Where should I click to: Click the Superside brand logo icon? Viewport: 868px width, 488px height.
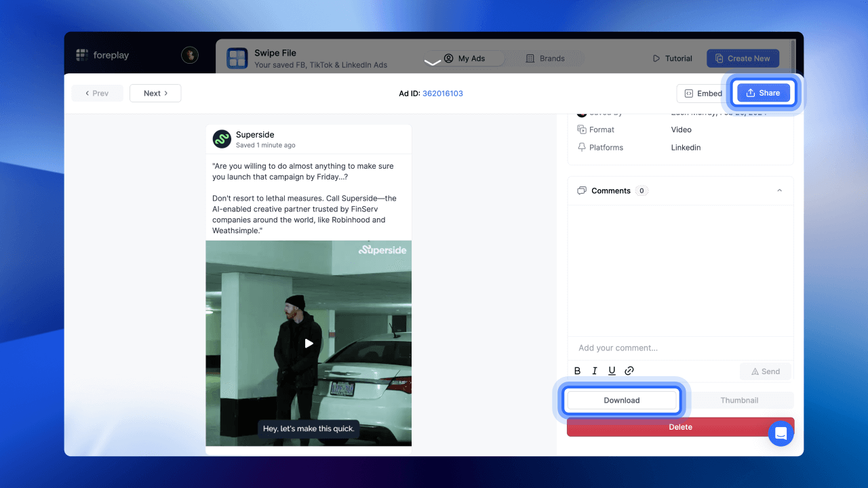(222, 138)
